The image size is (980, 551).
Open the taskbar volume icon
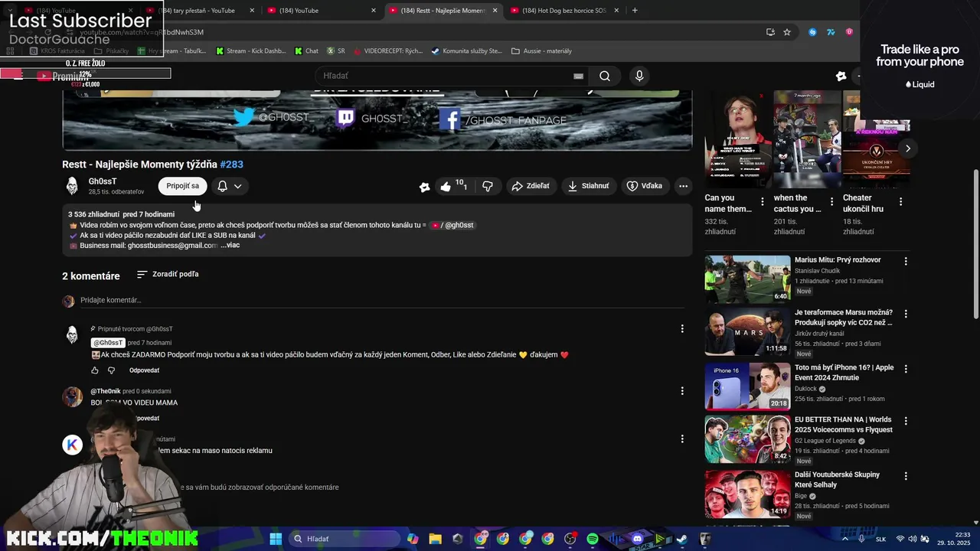click(x=913, y=539)
